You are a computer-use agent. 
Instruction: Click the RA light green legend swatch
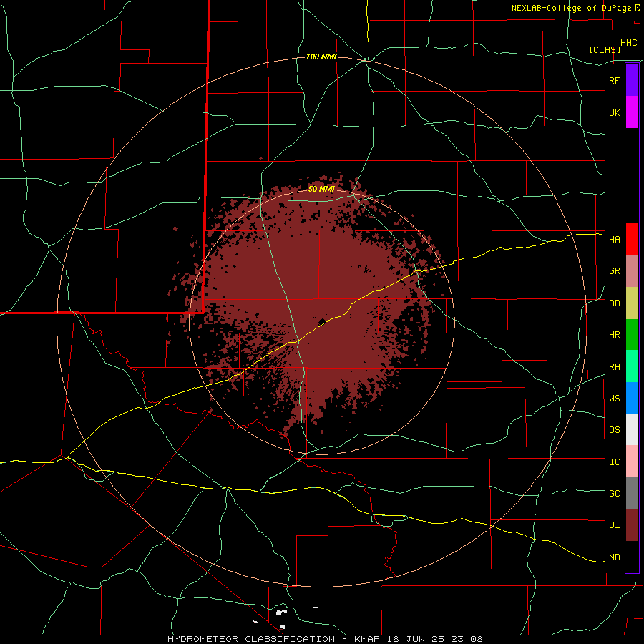point(632,366)
